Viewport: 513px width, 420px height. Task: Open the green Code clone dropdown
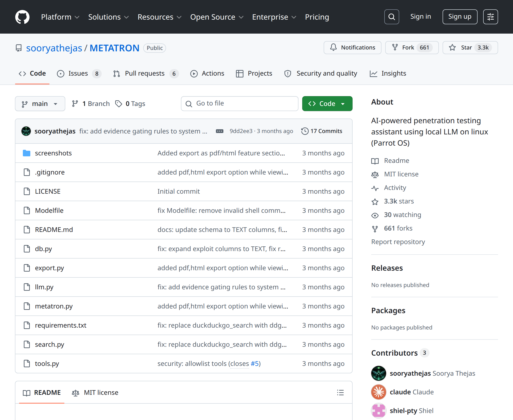(327, 104)
